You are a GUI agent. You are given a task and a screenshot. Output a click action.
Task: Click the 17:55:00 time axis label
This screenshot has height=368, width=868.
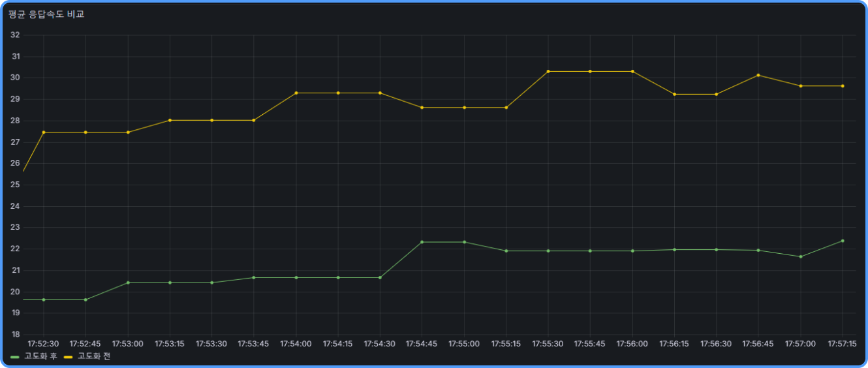464,344
